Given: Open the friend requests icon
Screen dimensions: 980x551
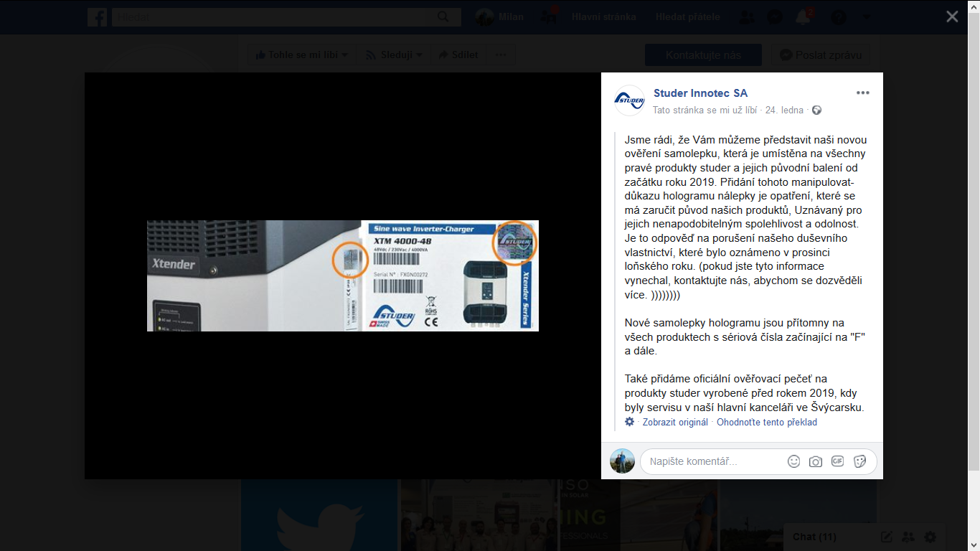Looking at the screenshot, I should [x=747, y=17].
